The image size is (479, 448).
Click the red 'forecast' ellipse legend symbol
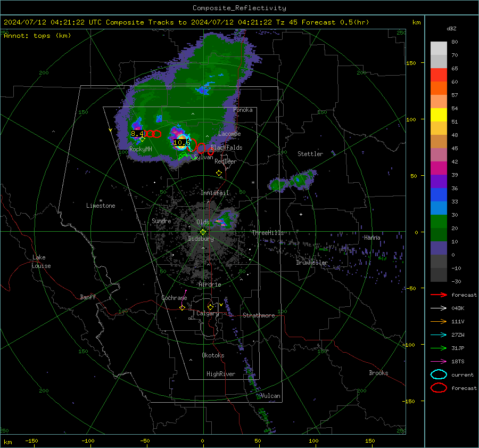click(x=439, y=388)
